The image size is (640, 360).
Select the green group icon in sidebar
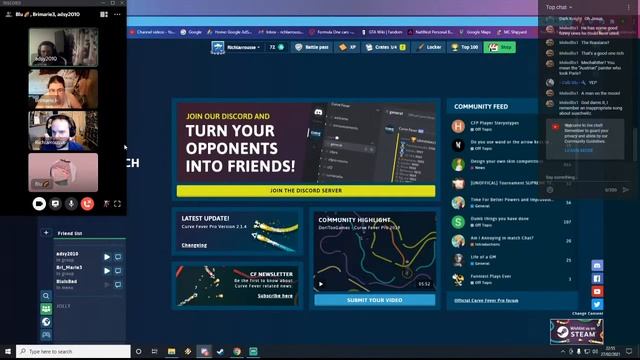[46, 309]
